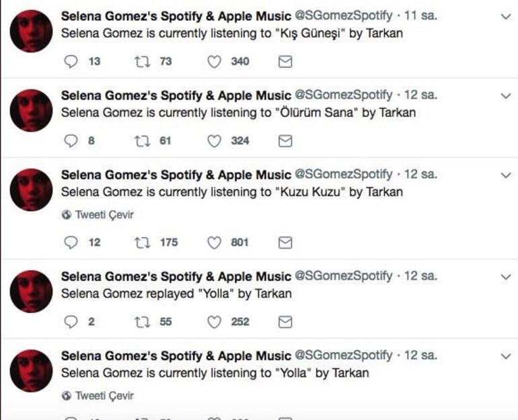Reply to the "Ölürüm Sana" tweet
The image size is (518, 420).
71,140
